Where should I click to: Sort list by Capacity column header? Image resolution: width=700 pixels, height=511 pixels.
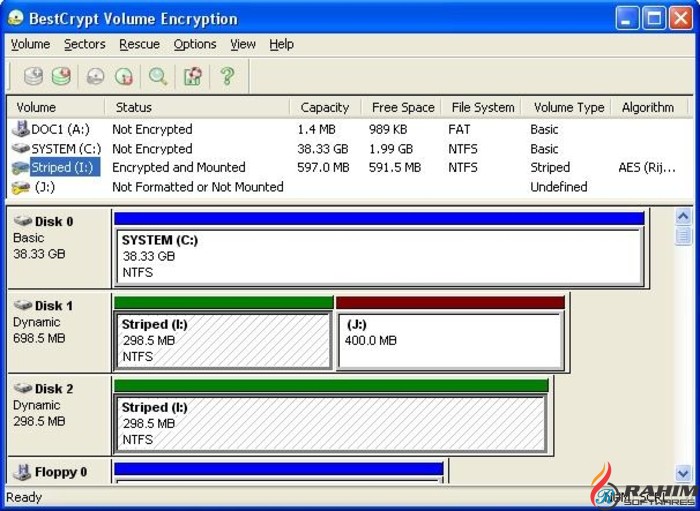325,107
